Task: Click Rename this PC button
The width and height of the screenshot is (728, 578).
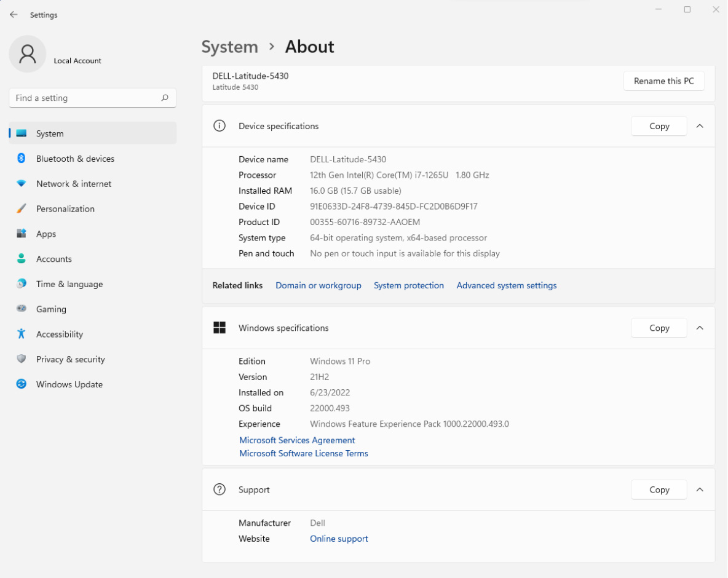Action: coord(663,81)
